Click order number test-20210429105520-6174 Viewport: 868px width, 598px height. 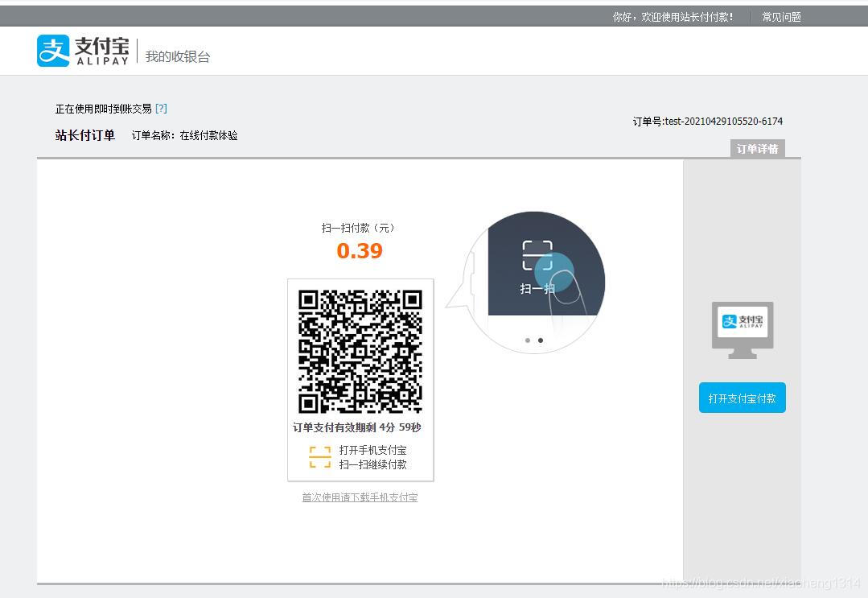[723, 122]
